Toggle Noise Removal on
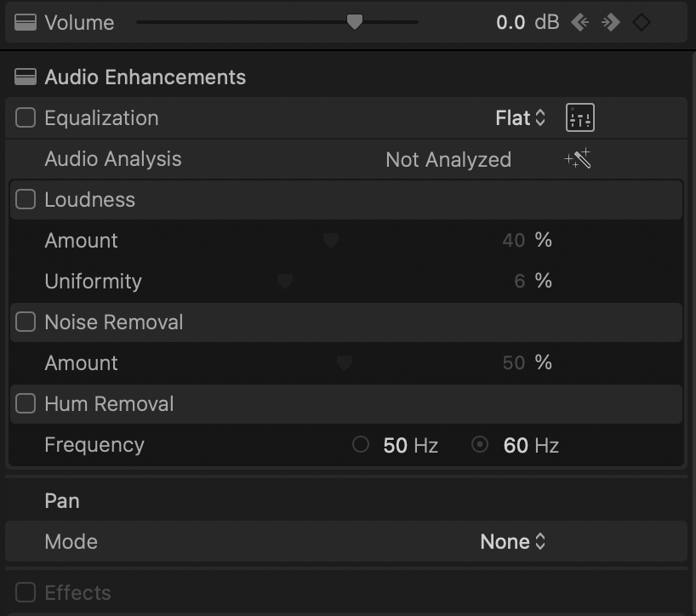This screenshot has height=616, width=696. pyautogui.click(x=25, y=322)
